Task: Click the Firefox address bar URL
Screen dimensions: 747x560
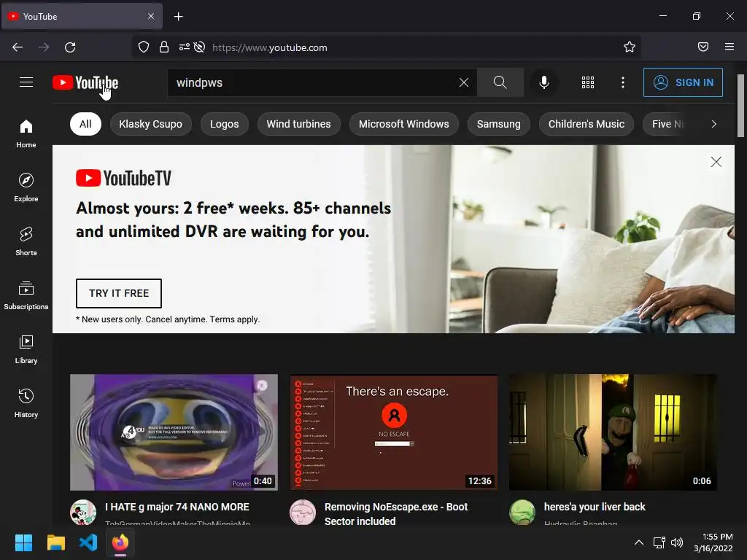Action: [270, 47]
